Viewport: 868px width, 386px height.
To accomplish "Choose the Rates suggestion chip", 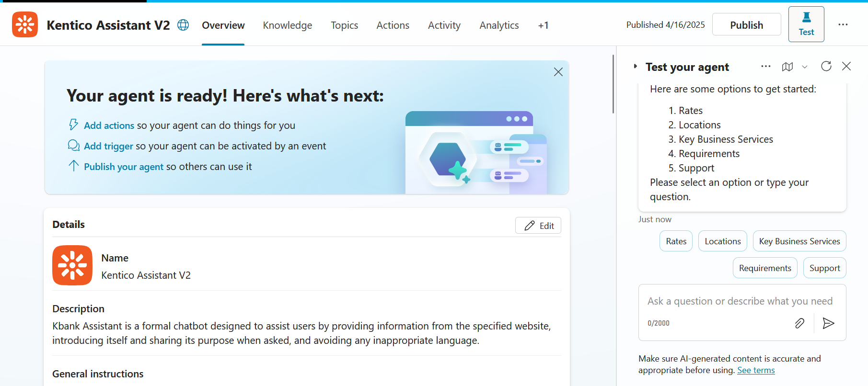I will pyautogui.click(x=676, y=241).
